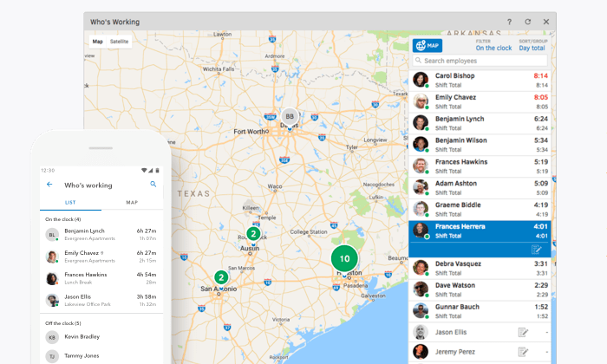This screenshot has height=364, width=607.
Task: Click Emily Chavez's red 8:05 time
Action: pyautogui.click(x=541, y=97)
